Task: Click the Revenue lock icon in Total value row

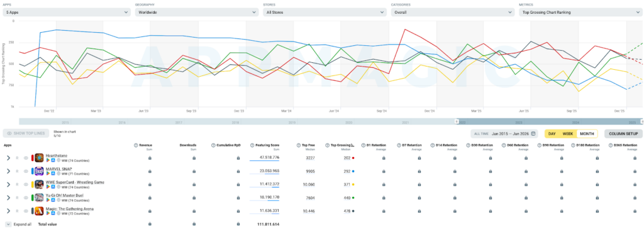Action: pos(150,224)
